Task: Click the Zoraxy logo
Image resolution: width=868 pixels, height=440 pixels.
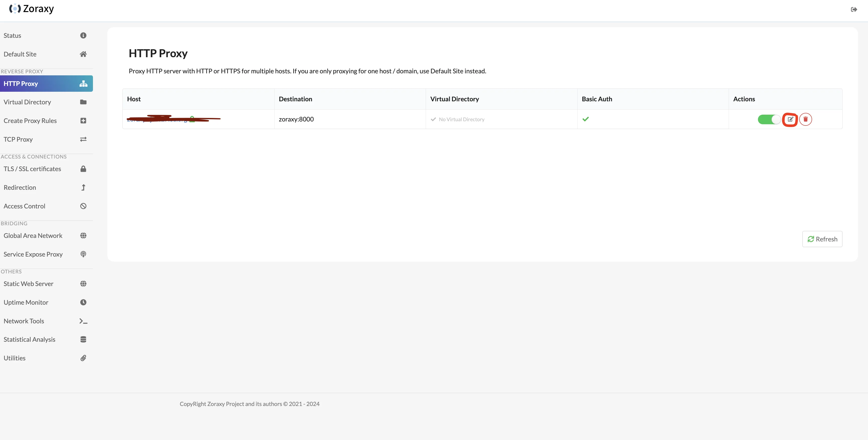Action: tap(31, 9)
